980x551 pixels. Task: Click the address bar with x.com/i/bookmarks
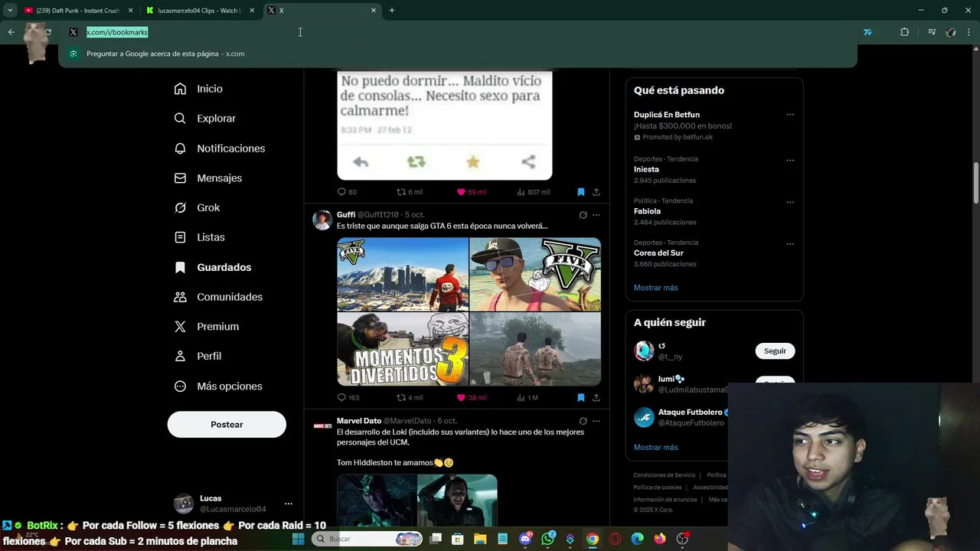point(459,32)
